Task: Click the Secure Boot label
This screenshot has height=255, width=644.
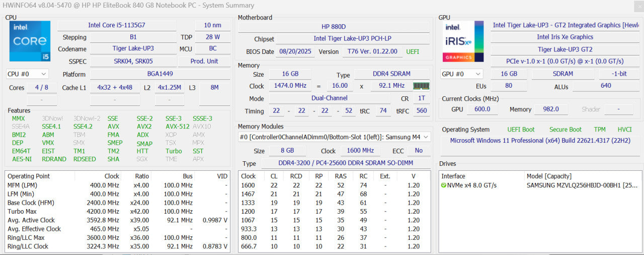Action: click(566, 130)
